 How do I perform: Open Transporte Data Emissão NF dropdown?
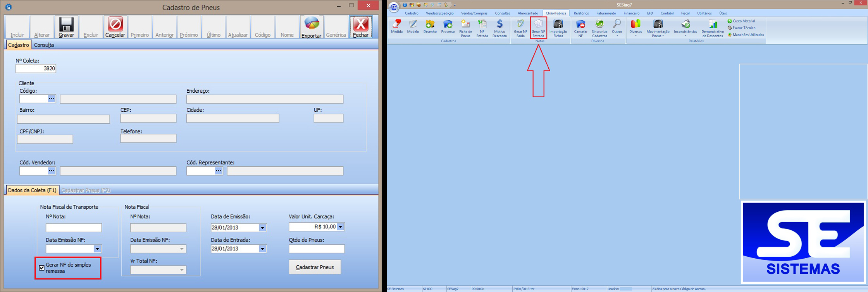(x=97, y=249)
